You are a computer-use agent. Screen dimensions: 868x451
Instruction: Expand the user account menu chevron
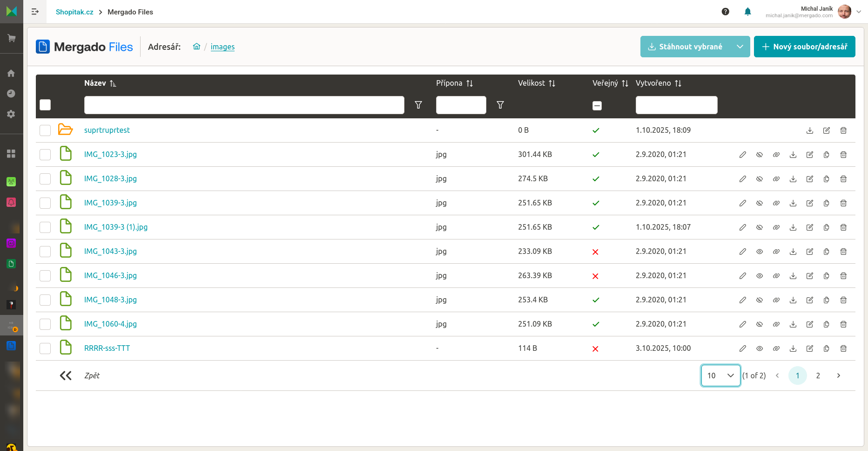click(859, 12)
